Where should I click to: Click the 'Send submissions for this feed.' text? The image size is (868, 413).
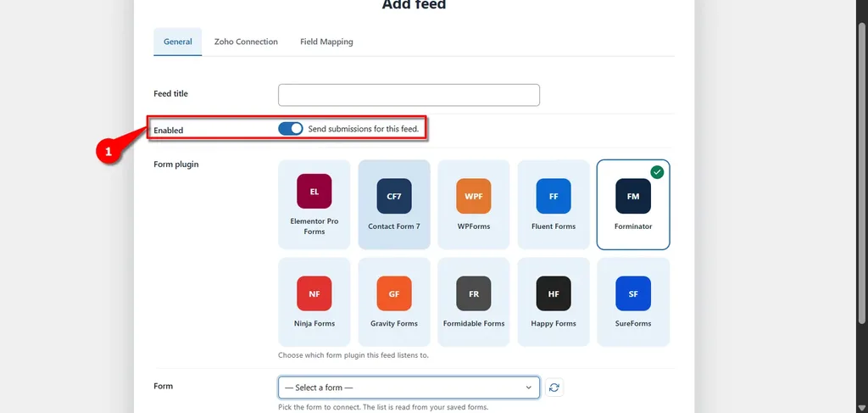pos(363,129)
